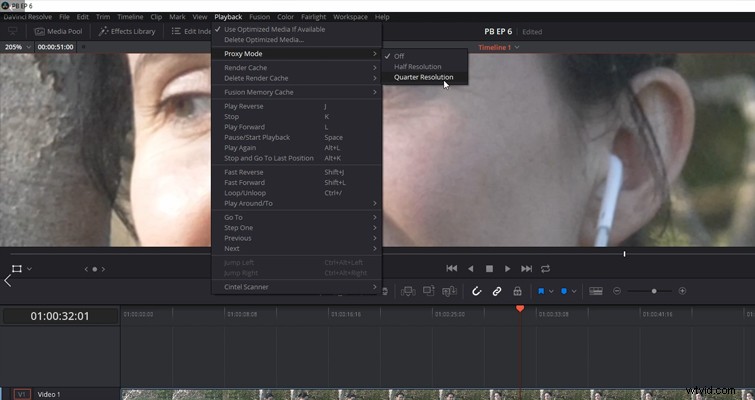Toggle the Linked Selection chain icon
The image size is (755, 400).
[x=496, y=291]
